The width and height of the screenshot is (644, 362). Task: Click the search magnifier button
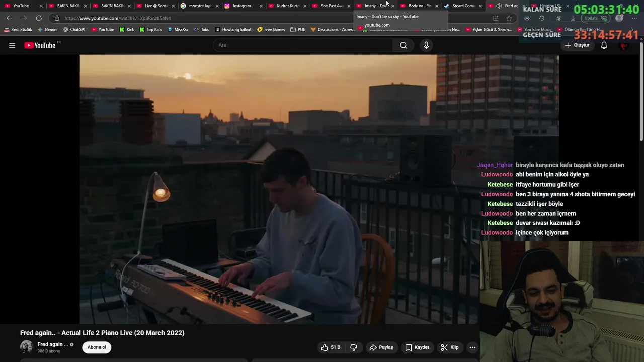(404, 45)
